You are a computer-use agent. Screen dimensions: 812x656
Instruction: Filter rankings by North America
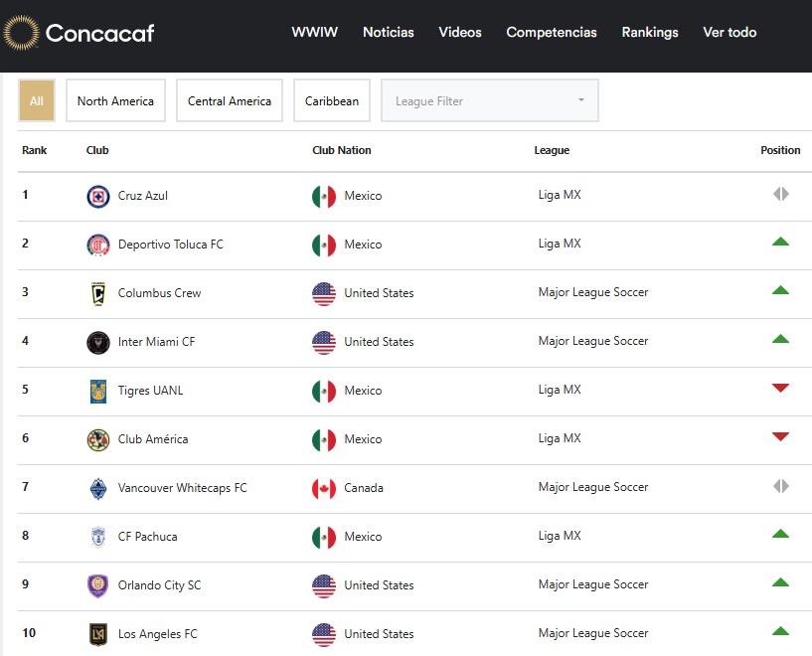coord(115,100)
